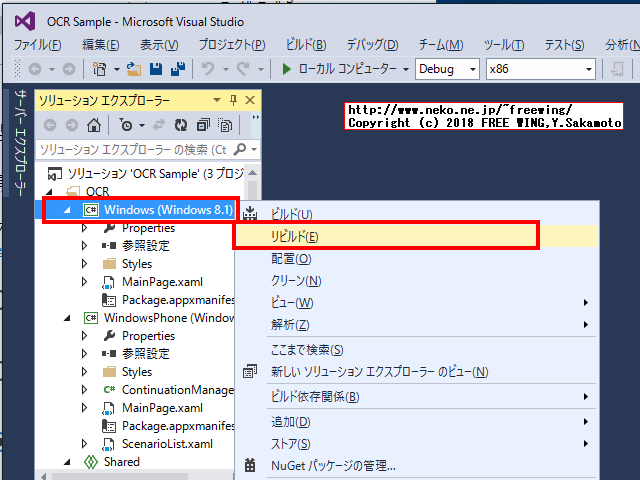Open the 追加(D) submenu
640x480 pixels.
[416, 422]
